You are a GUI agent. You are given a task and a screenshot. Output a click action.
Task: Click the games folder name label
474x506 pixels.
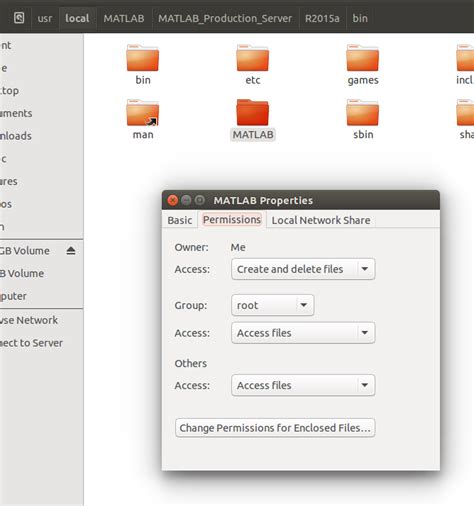tap(363, 80)
